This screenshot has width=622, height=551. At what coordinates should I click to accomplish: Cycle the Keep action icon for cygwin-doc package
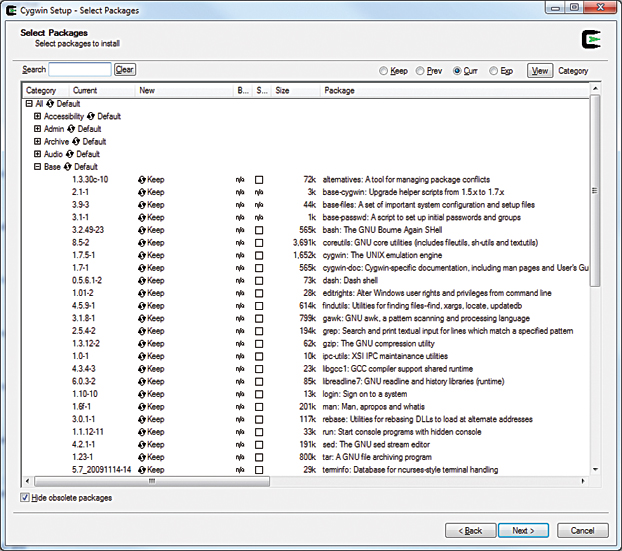click(x=142, y=268)
